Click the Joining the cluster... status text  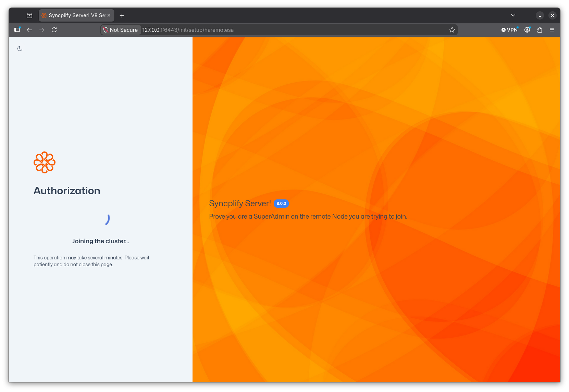click(x=101, y=241)
